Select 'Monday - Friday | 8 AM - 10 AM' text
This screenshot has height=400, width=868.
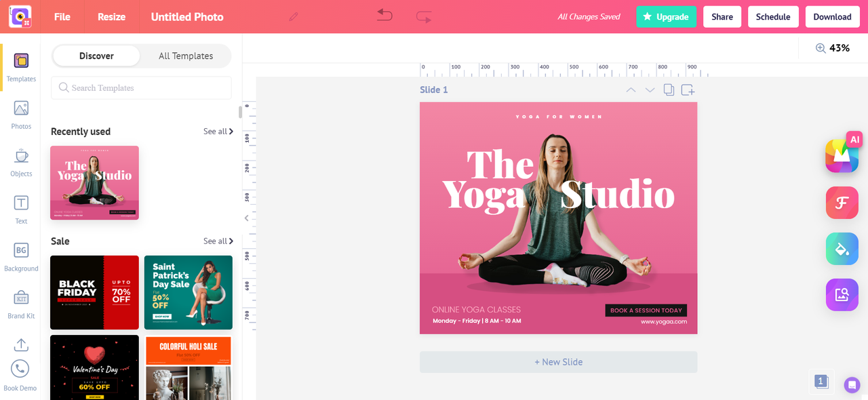[477, 321]
